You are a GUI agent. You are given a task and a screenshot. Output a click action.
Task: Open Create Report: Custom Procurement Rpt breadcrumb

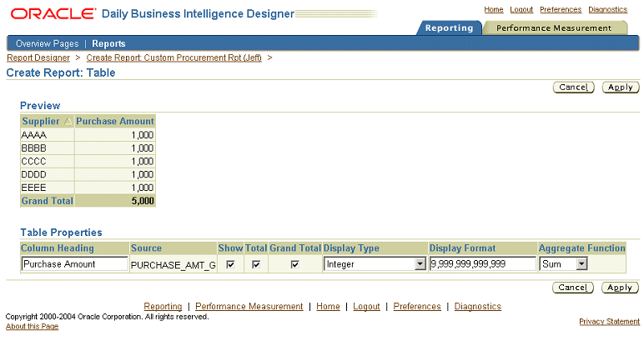tap(174, 58)
